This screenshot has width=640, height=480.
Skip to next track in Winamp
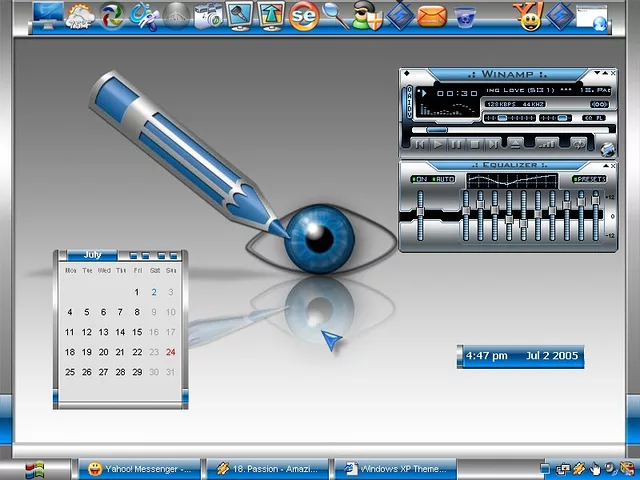tap(494, 145)
